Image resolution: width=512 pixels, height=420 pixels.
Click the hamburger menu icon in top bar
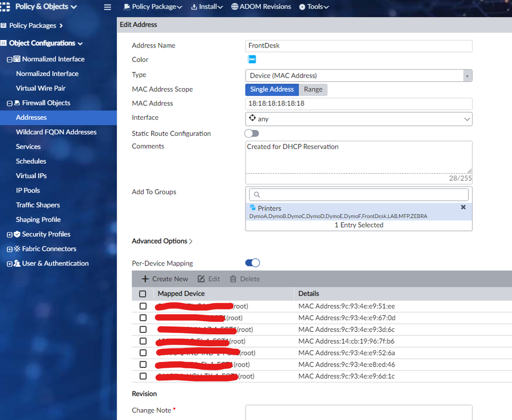click(x=107, y=7)
